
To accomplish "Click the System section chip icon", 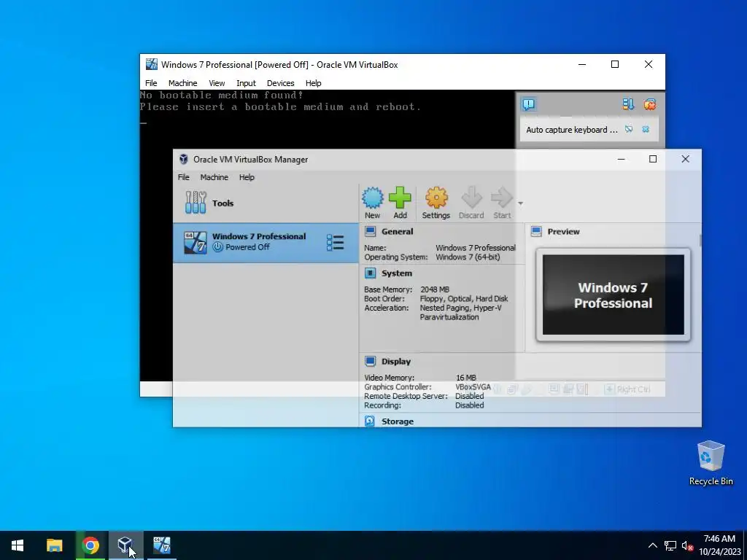I will point(370,273).
